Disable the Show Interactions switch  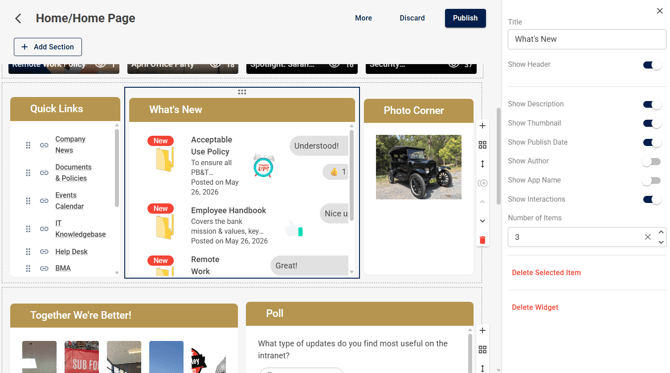[652, 200]
